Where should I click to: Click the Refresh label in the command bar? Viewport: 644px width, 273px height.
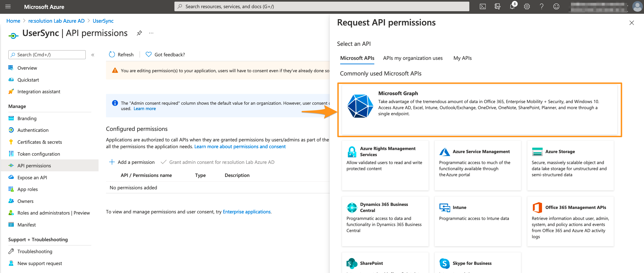(125, 54)
